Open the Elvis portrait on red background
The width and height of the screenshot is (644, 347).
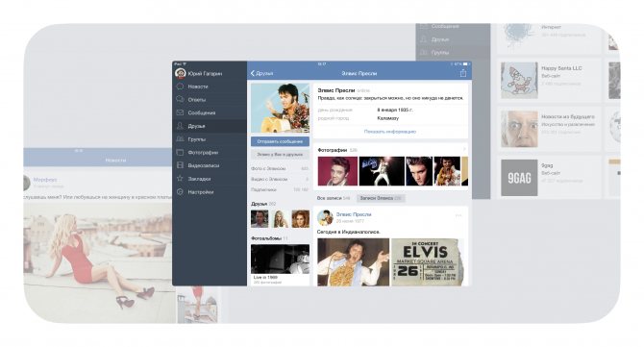(x=337, y=171)
